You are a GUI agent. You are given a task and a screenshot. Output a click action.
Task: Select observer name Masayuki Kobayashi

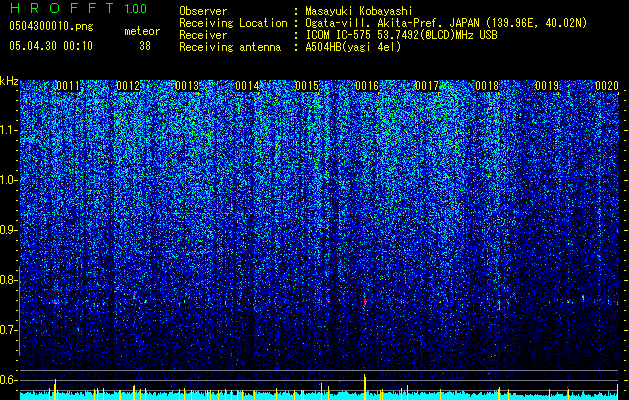[x=359, y=11]
